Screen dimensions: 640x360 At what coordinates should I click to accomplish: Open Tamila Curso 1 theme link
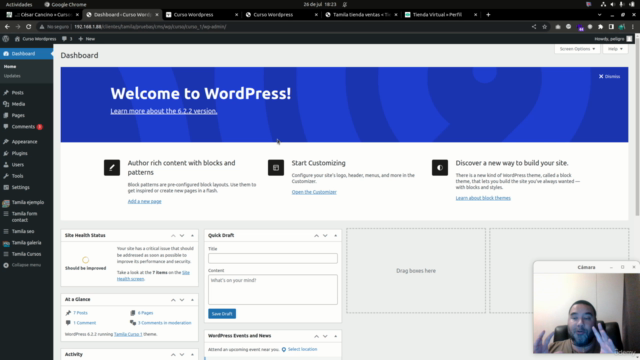(x=128, y=334)
